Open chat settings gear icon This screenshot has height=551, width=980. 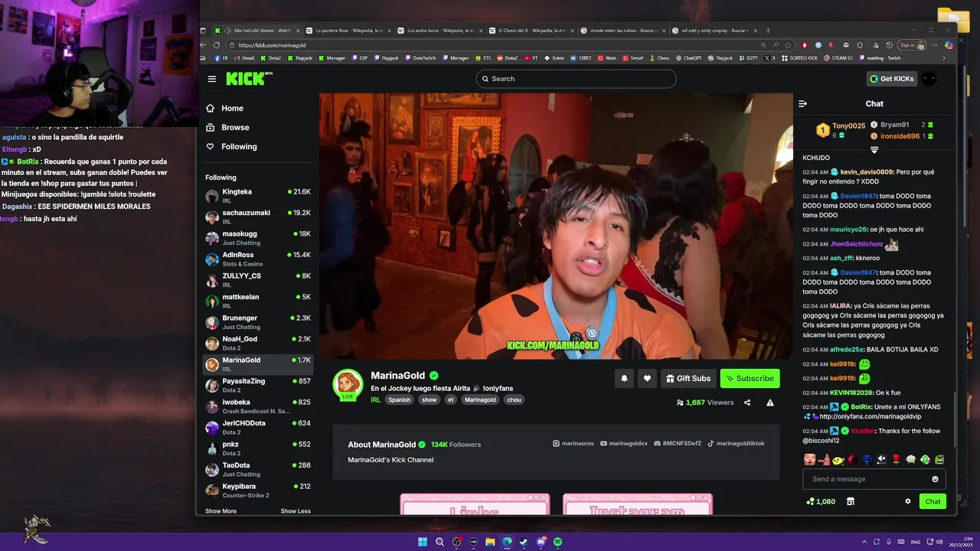pos(908,501)
